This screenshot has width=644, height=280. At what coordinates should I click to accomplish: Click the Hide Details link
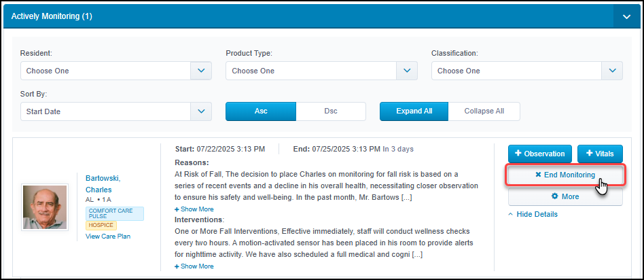(533, 214)
